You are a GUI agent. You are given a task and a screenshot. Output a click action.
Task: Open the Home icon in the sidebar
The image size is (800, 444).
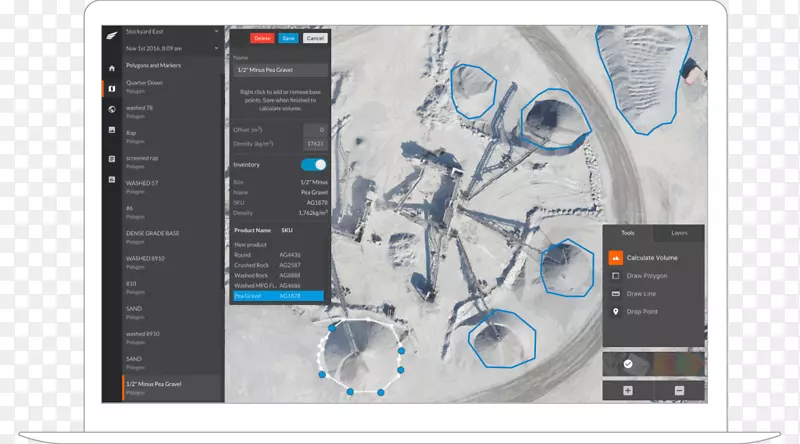[x=111, y=68]
